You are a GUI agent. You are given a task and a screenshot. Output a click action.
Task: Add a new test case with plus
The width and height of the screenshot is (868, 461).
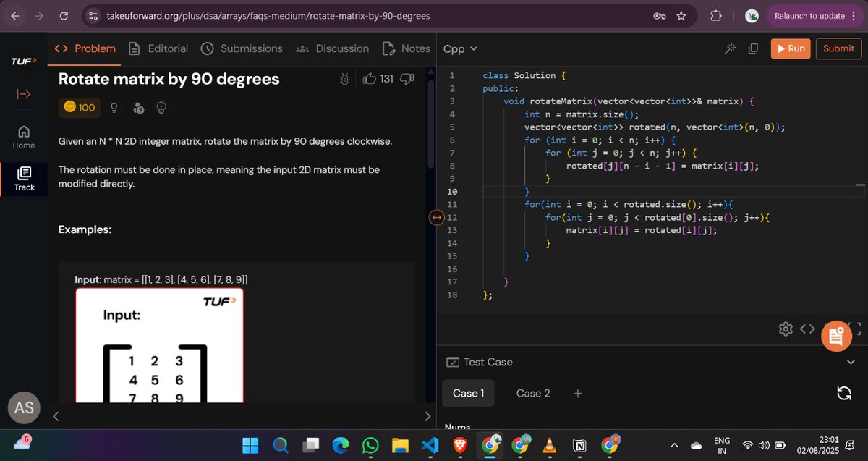coord(577,394)
